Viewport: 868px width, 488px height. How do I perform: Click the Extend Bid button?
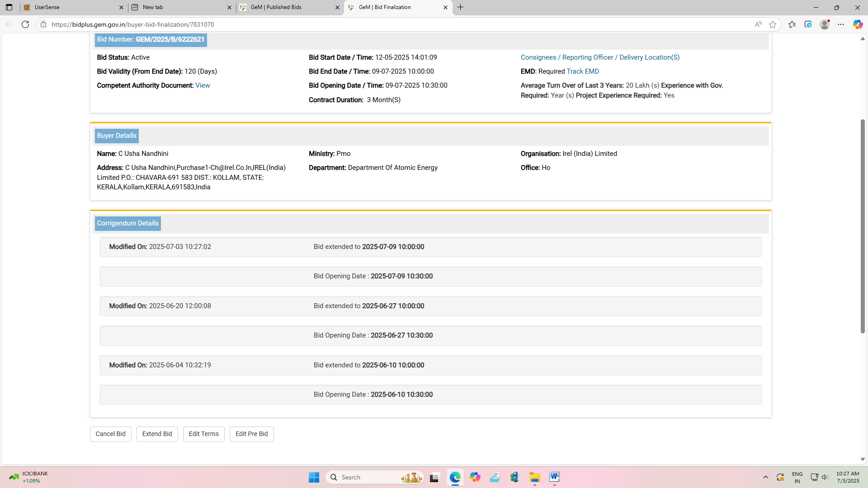pyautogui.click(x=157, y=434)
